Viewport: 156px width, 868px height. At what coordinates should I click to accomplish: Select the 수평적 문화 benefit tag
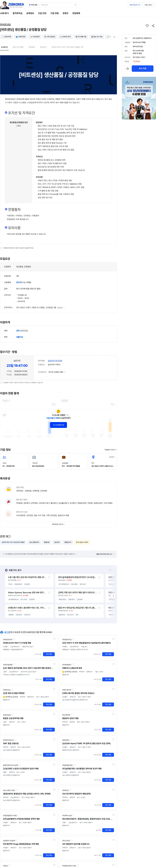point(21,37)
